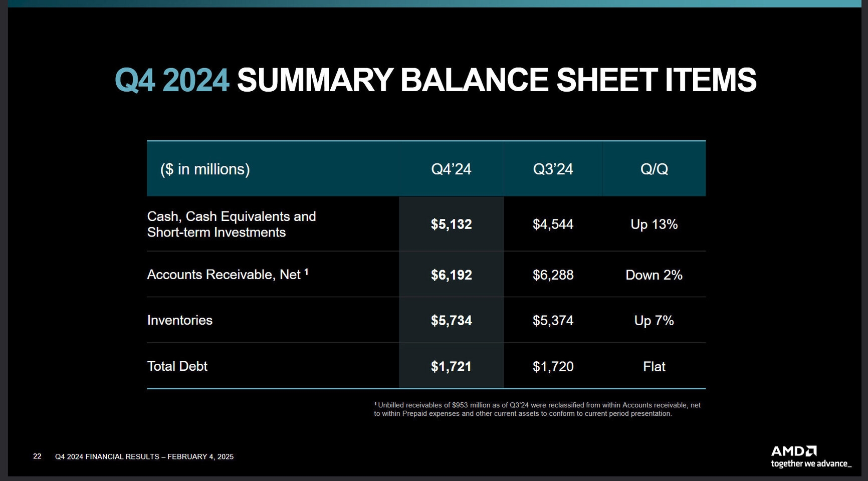The image size is (868, 481).
Task: Click the slide page number 22
Action: tap(37, 456)
